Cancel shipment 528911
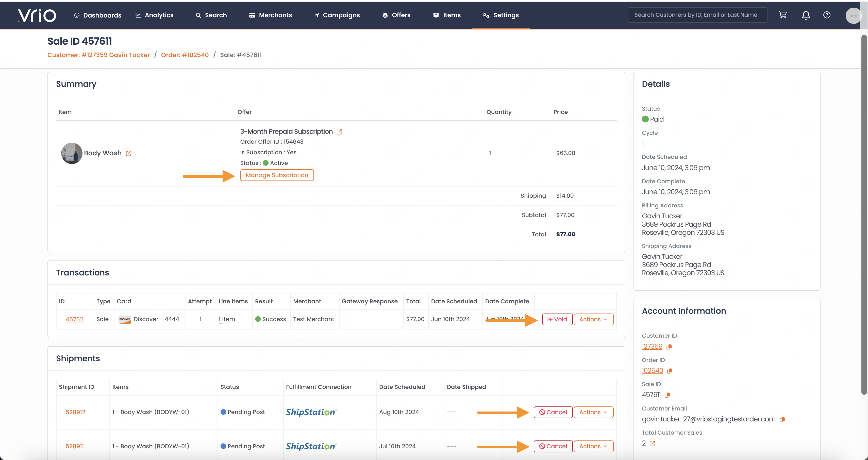This screenshot has height=460, width=868. (553, 446)
